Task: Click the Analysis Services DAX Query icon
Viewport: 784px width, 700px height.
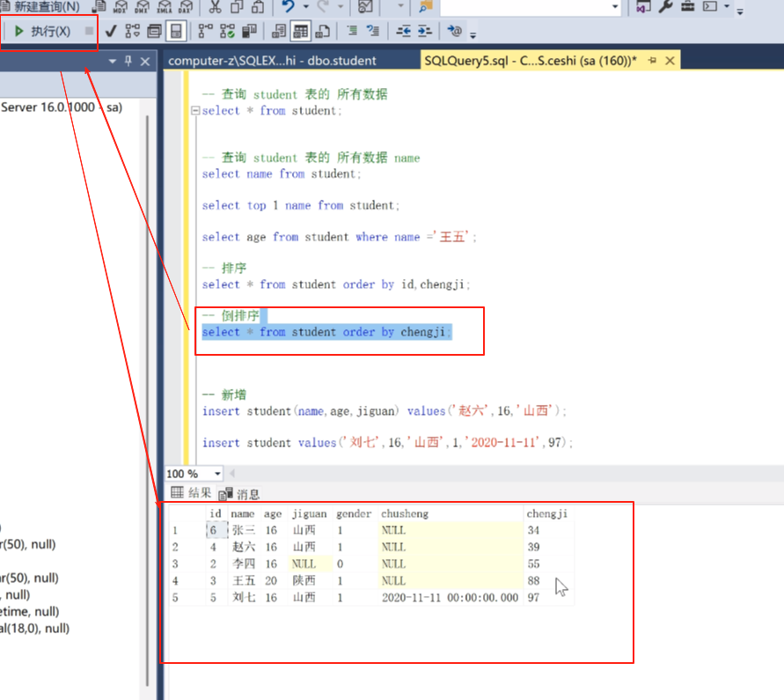Action: click(186, 6)
